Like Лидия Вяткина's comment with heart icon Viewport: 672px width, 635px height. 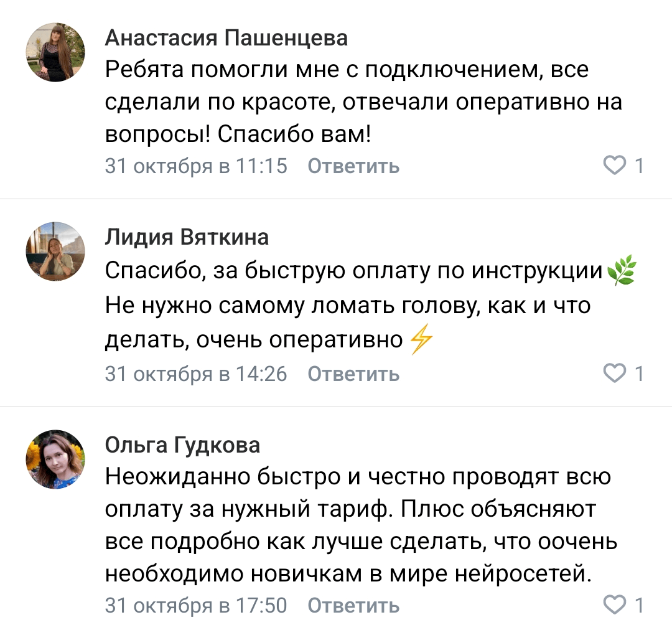tap(615, 374)
